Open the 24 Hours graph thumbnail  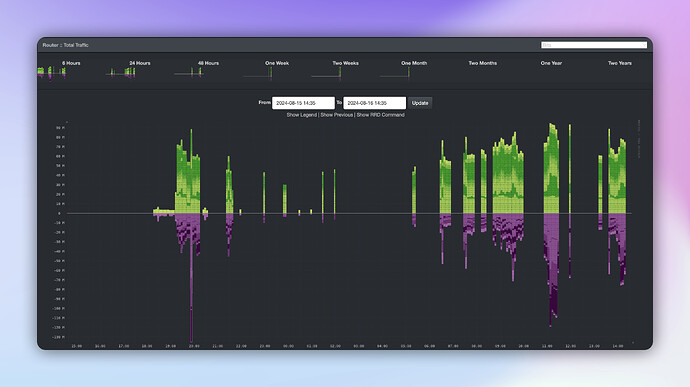point(121,73)
